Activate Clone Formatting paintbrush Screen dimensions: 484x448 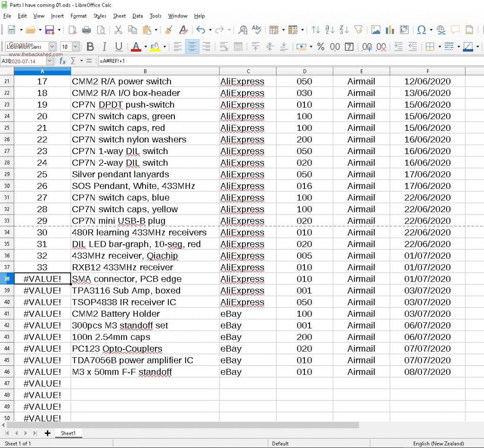(x=169, y=30)
